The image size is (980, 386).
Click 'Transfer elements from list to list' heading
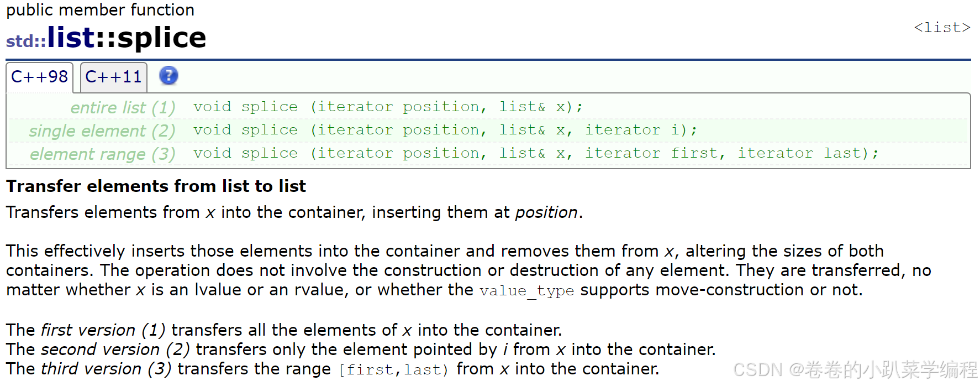[156, 186]
